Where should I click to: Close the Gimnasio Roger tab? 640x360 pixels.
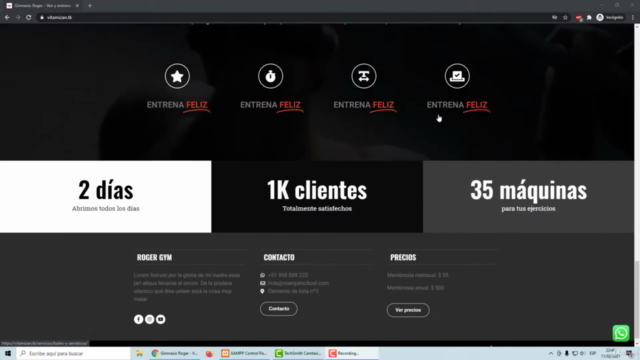(x=77, y=6)
